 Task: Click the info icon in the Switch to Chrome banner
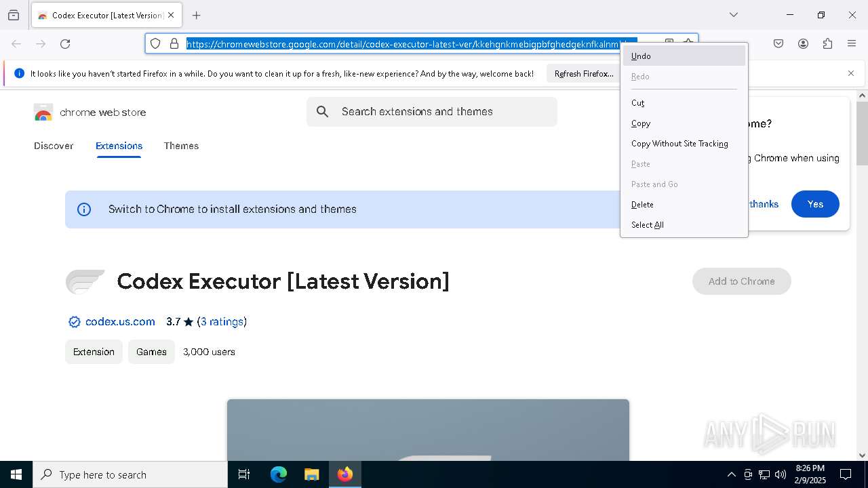click(x=84, y=209)
